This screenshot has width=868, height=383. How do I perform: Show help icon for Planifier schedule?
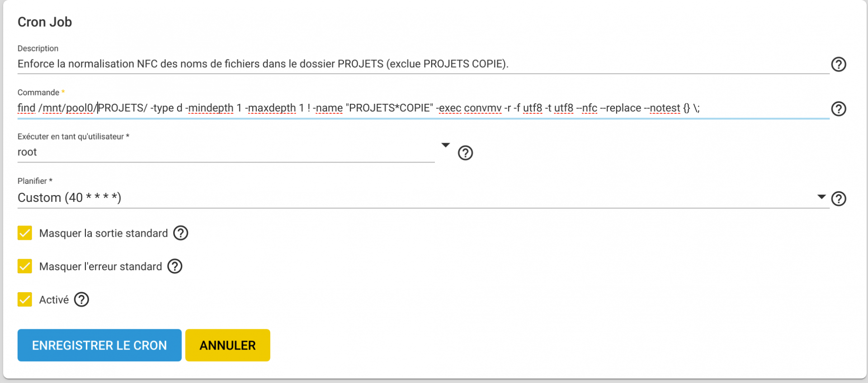839,199
